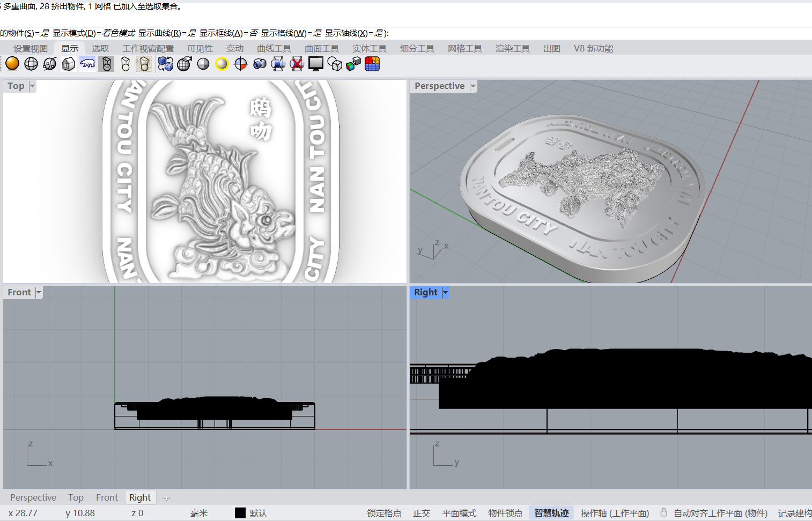Screen dimensions: 812x521
Task: Select the Technical display mode icon
Action: pyautogui.click(x=107, y=64)
